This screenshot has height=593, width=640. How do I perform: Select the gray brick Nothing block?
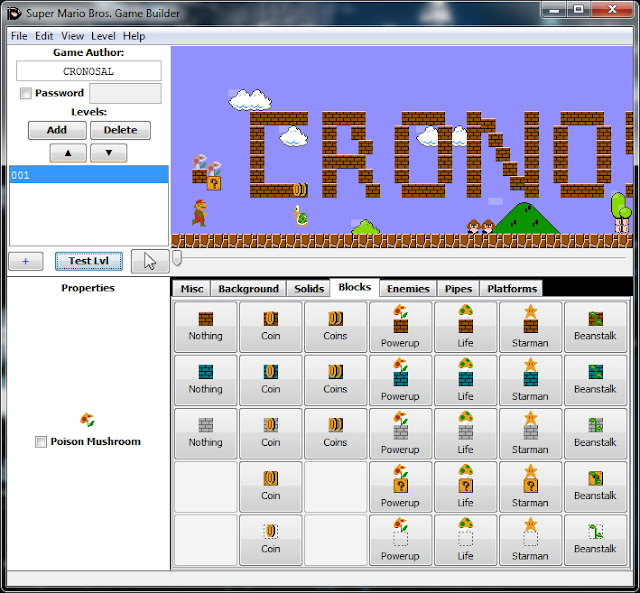(206, 433)
